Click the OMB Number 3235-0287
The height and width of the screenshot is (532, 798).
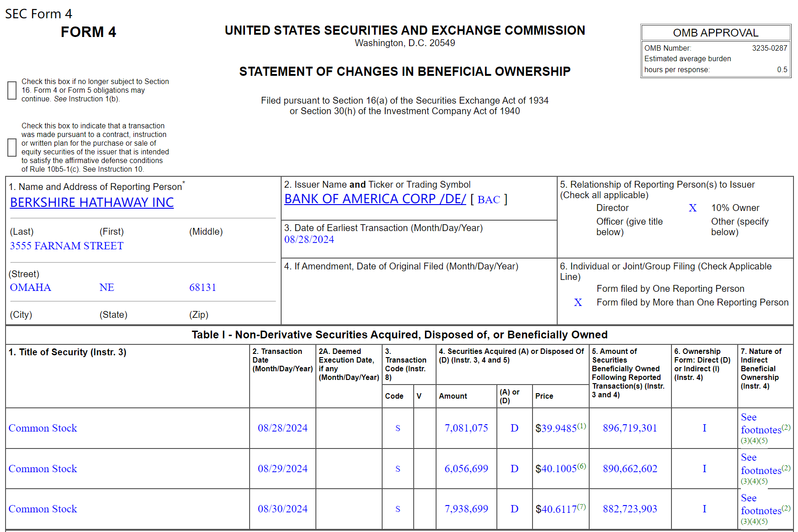770,48
